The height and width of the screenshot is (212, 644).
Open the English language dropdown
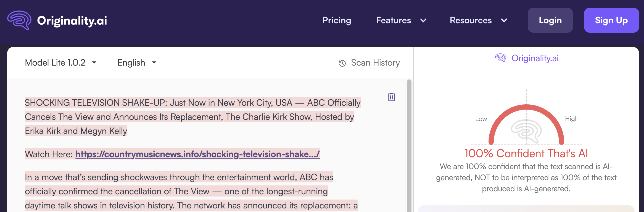tap(137, 63)
